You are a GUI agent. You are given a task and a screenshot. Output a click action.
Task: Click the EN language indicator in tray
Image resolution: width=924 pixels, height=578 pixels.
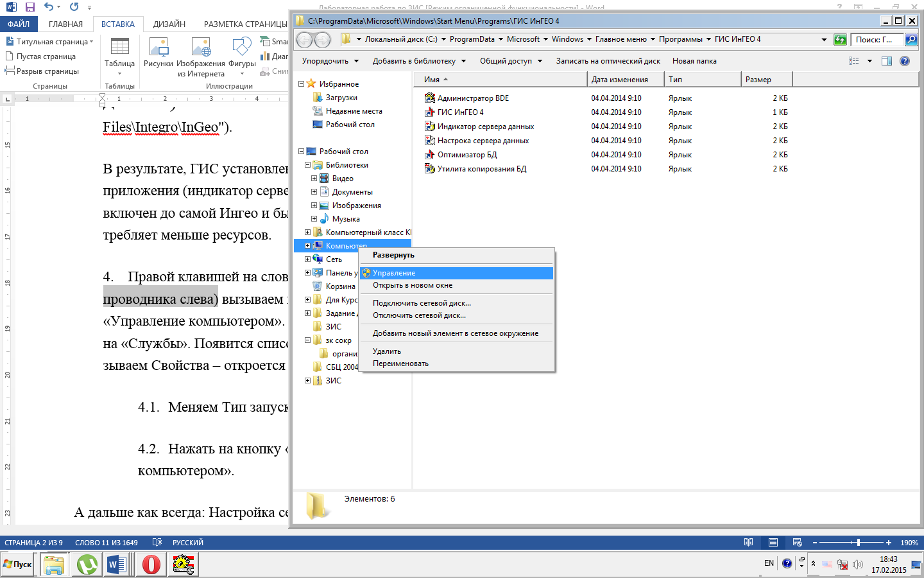(x=769, y=563)
